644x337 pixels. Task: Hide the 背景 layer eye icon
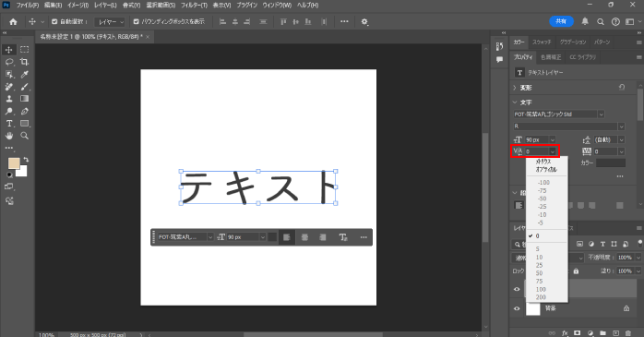pyautogui.click(x=517, y=308)
